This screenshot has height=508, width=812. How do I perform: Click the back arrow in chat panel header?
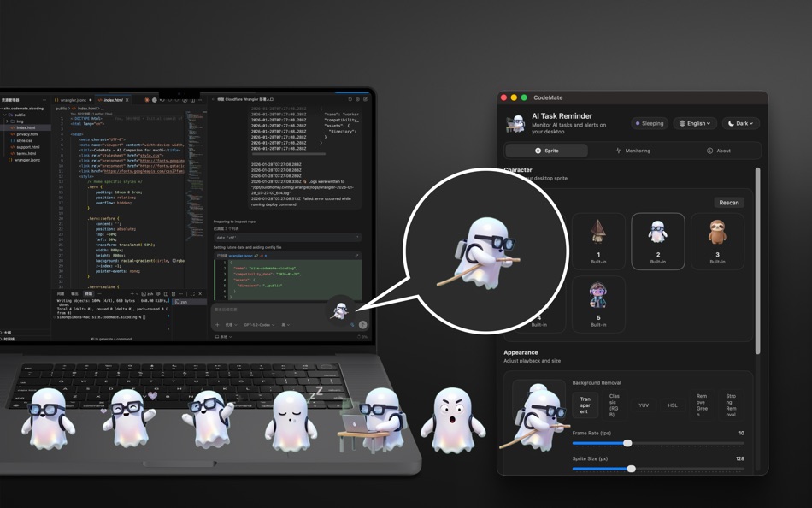tap(213, 99)
